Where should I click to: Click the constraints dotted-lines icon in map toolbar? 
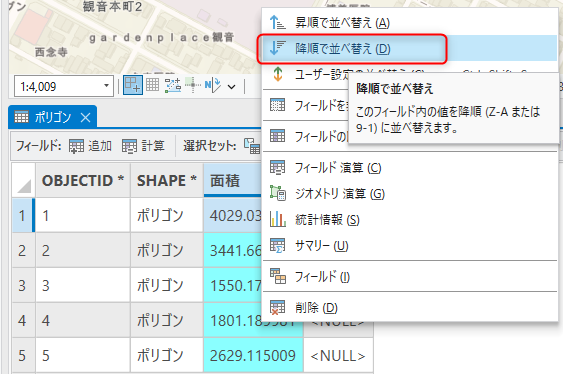pos(173,85)
